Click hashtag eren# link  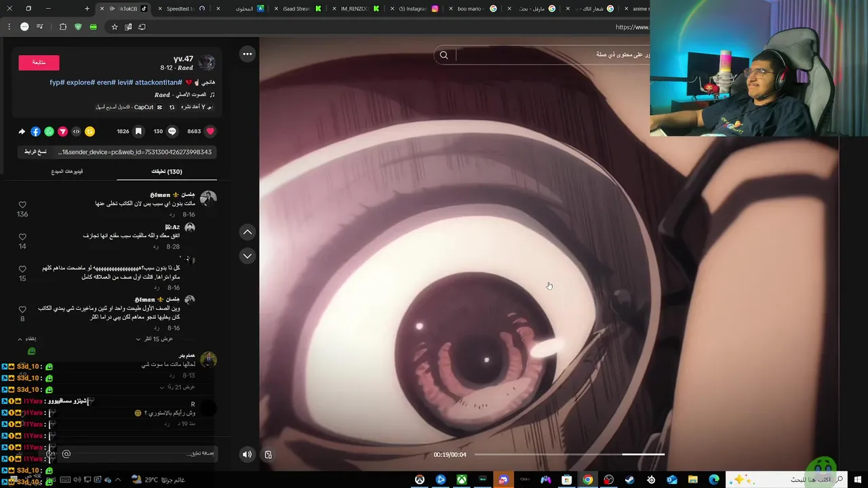[x=106, y=82]
